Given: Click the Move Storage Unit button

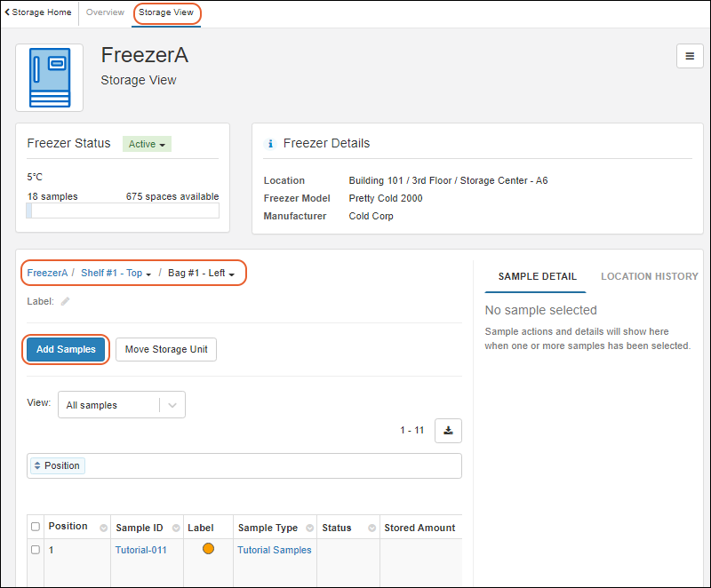Looking at the screenshot, I should click(166, 349).
